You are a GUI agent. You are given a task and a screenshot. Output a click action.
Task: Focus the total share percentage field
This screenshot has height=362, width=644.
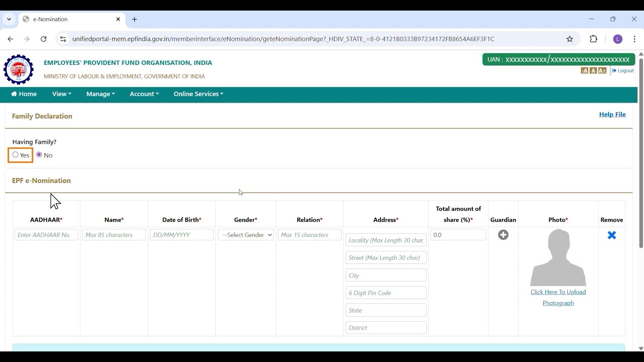[x=458, y=235]
